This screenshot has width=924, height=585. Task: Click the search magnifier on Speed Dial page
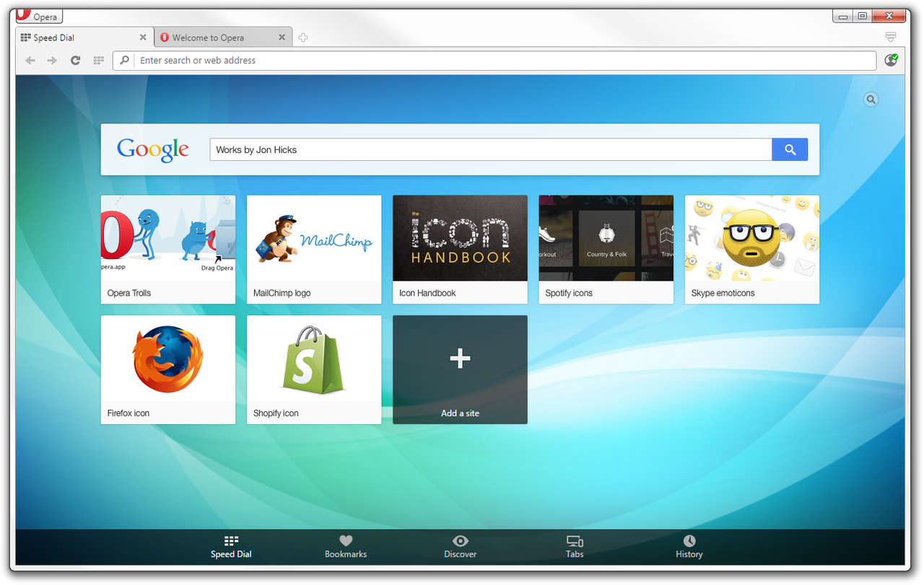(x=871, y=100)
